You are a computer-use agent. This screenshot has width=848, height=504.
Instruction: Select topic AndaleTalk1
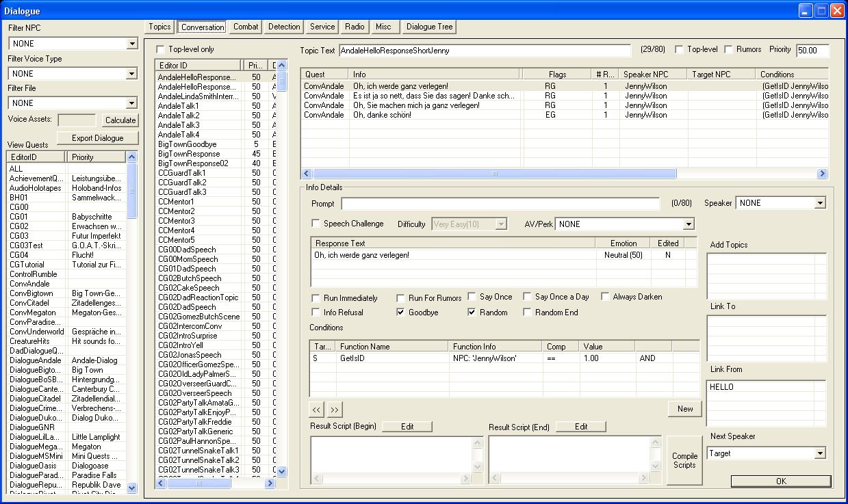[216, 106]
